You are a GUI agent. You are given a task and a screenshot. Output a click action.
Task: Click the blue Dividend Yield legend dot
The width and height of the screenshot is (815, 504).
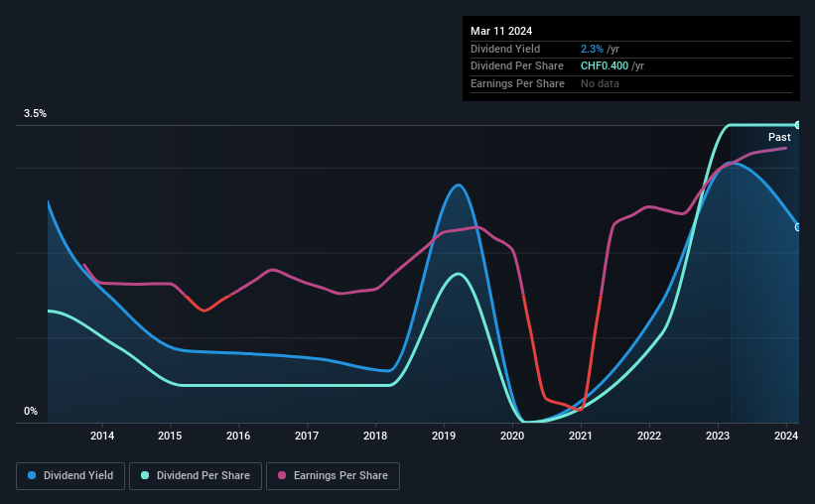pyautogui.click(x=32, y=475)
